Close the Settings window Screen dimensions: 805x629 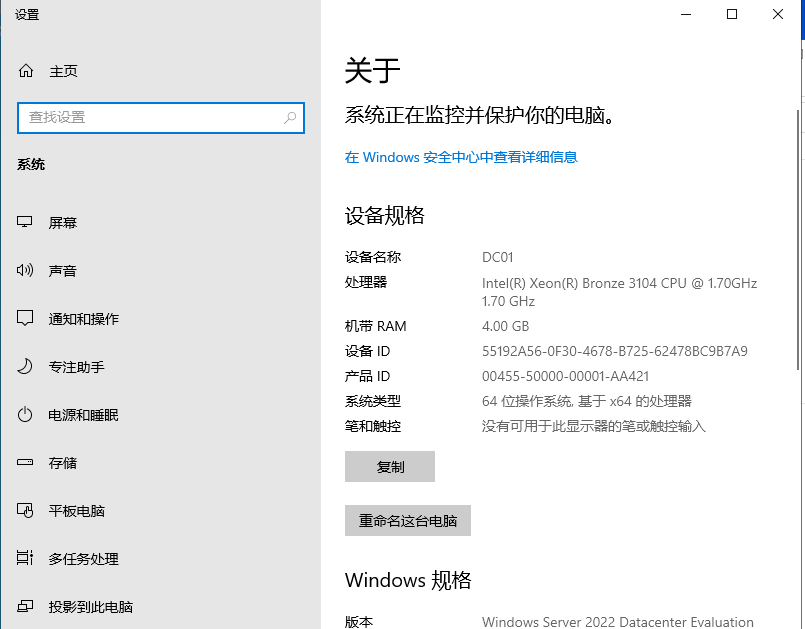point(778,14)
